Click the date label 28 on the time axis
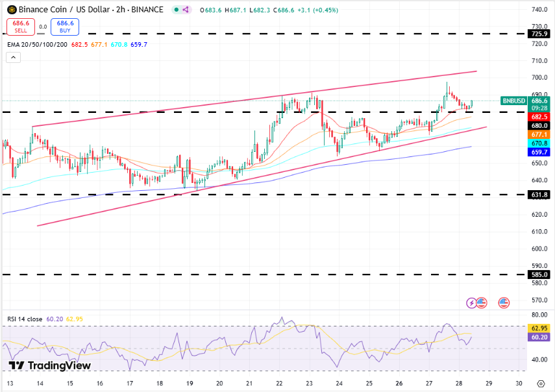 click(x=459, y=384)
